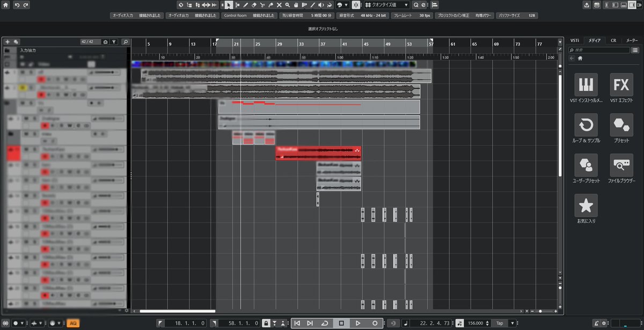Open the Tap tempo dropdown arrow

[x=513, y=324]
